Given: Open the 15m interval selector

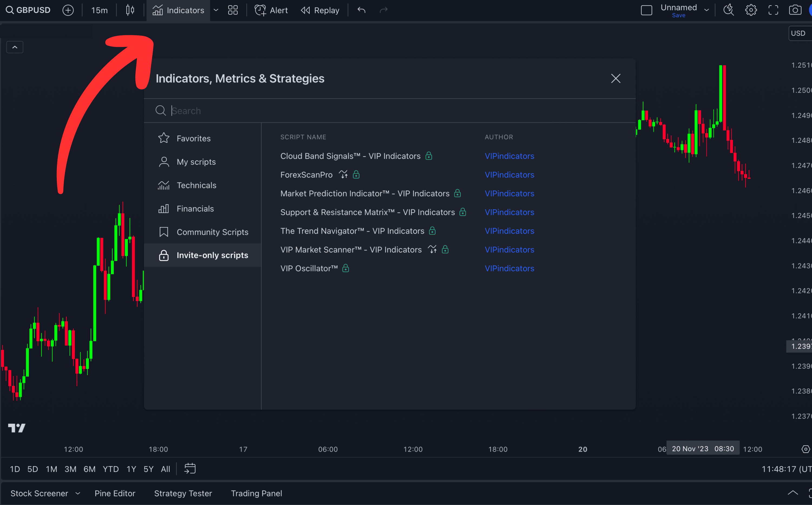Looking at the screenshot, I should [99, 10].
